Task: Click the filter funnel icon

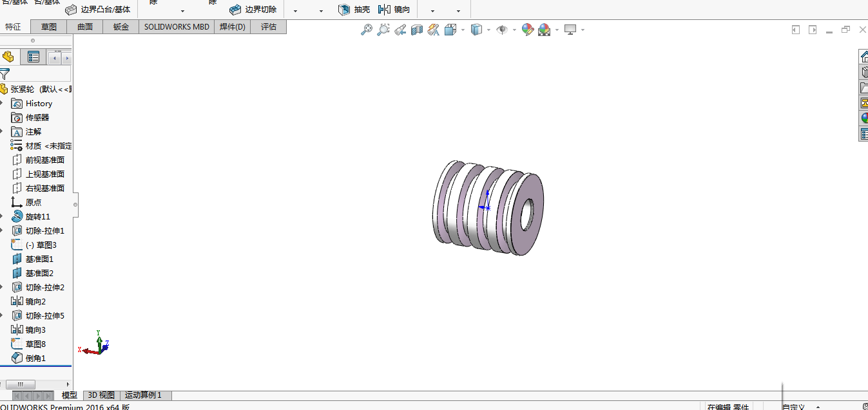Action: (5, 74)
